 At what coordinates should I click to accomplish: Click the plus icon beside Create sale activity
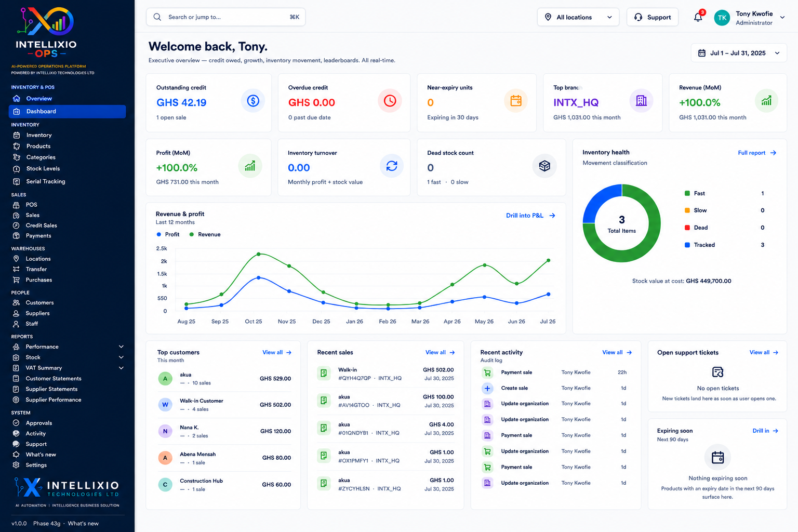487,388
